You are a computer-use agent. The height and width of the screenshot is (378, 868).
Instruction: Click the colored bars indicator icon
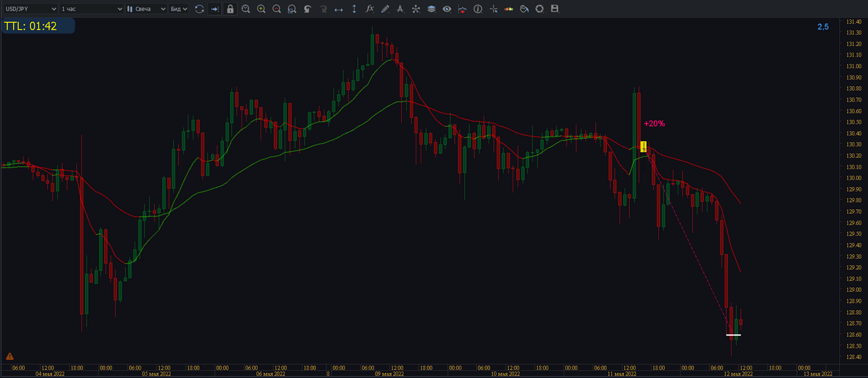coord(509,9)
